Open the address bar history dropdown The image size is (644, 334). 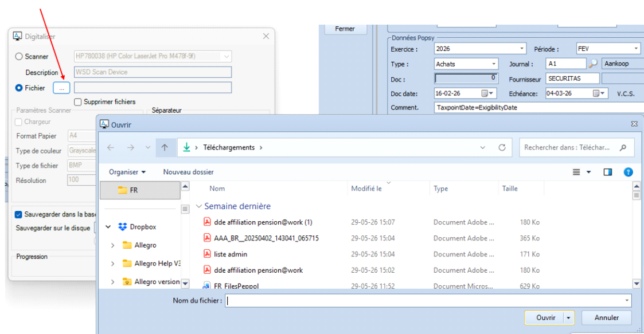[483, 147]
